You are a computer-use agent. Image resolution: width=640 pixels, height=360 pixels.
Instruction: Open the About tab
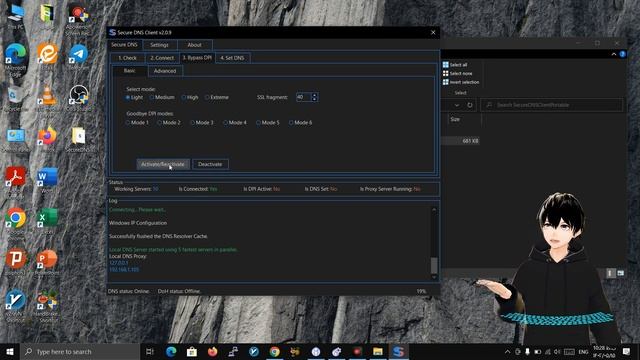194,45
